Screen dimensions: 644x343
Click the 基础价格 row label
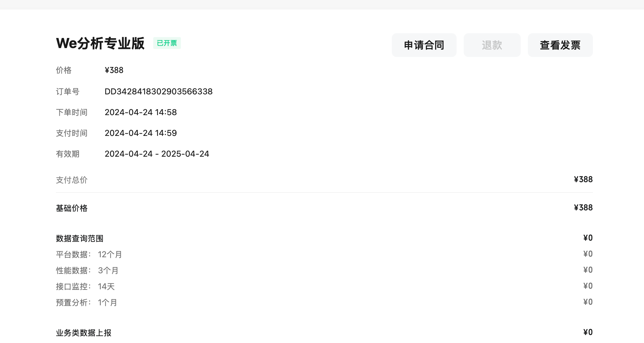click(x=72, y=208)
